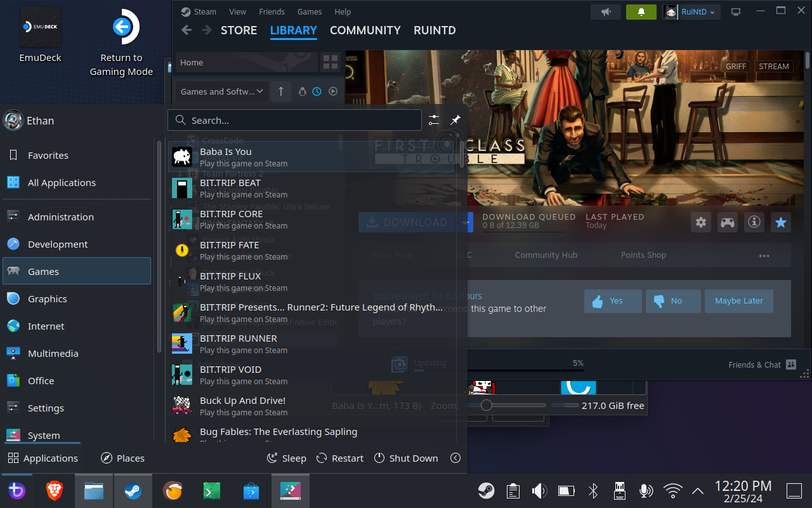812x508 pixels.
Task: Expand hidden system tray icons
Action: pos(698,491)
